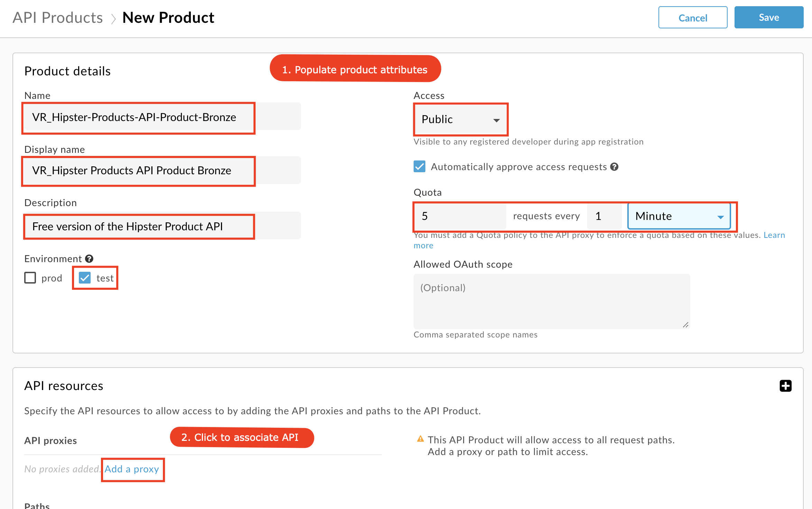Go back to API Products breadcrumb
Image resolution: width=812 pixels, height=509 pixels.
pyautogui.click(x=58, y=18)
